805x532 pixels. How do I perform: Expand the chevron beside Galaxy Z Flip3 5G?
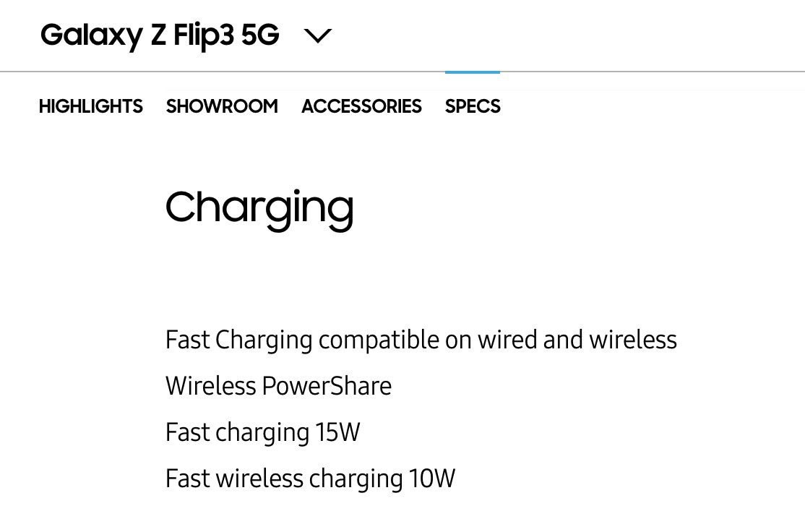coord(318,35)
